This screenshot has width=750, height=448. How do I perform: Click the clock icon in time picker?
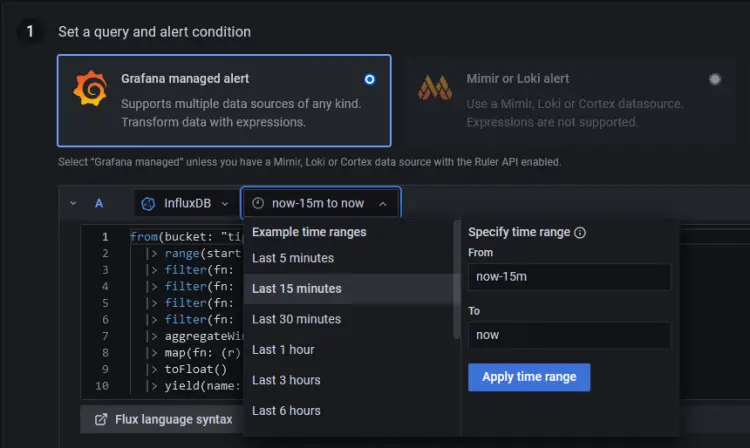click(258, 203)
